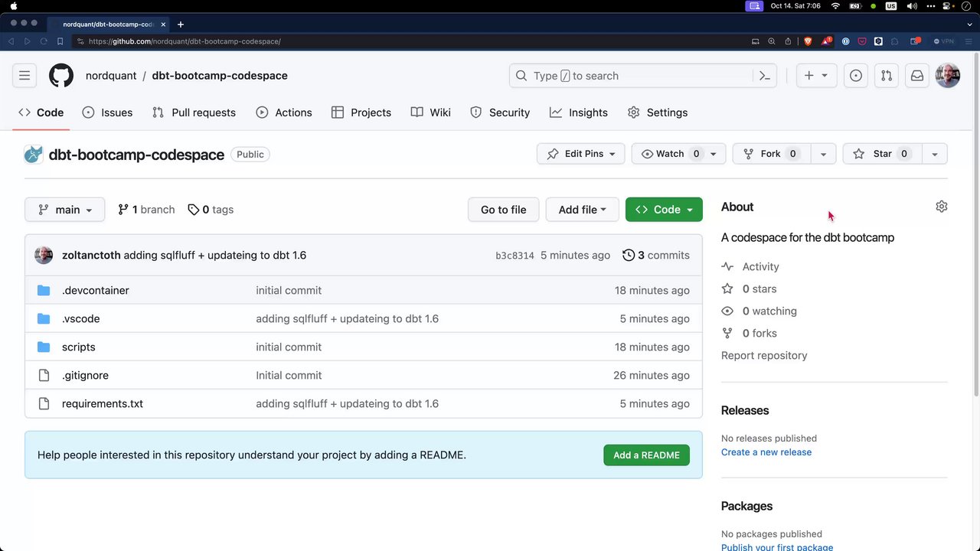Open the Security tab
This screenshot has width=980, height=551.
click(x=500, y=112)
